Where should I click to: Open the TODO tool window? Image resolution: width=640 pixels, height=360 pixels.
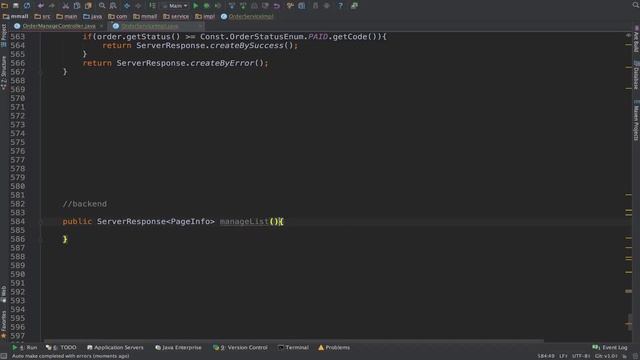point(61,347)
